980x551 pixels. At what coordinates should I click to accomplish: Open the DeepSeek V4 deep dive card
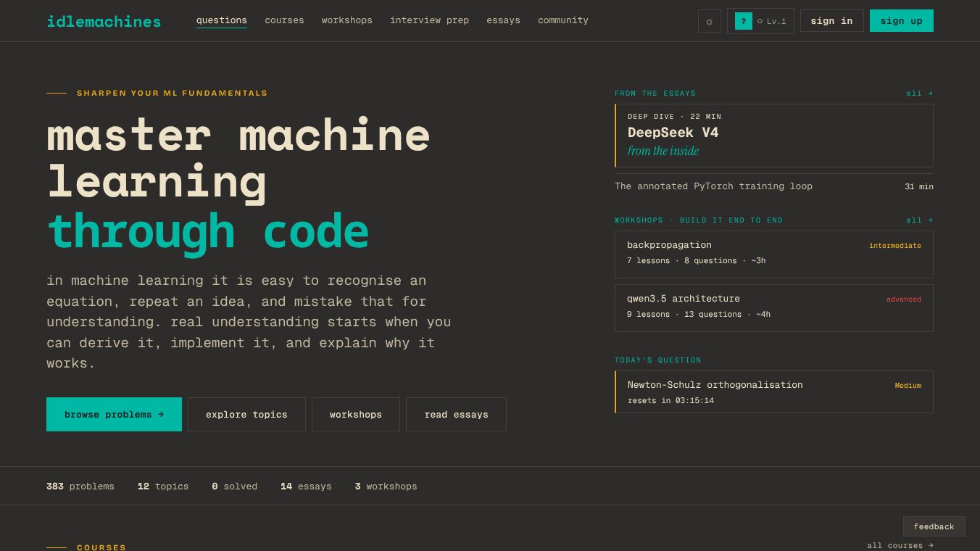[x=774, y=136]
